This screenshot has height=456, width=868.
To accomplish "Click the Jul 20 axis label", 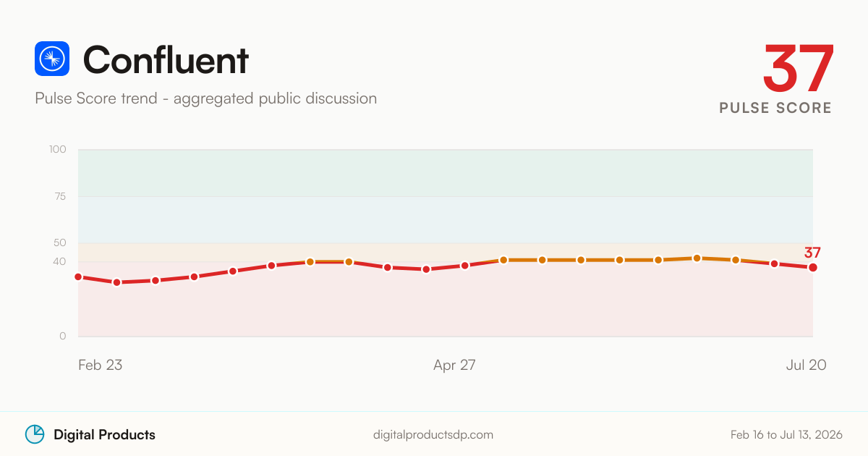I will tap(806, 365).
